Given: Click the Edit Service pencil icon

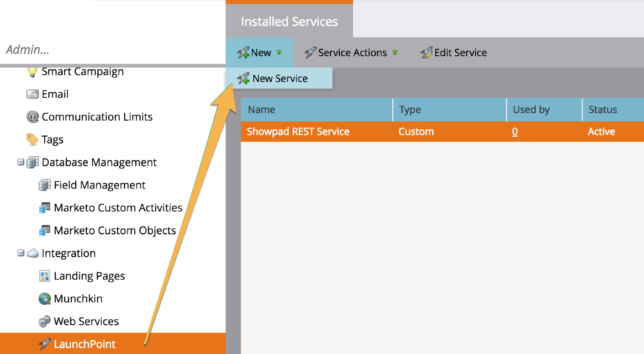Looking at the screenshot, I should 427,53.
